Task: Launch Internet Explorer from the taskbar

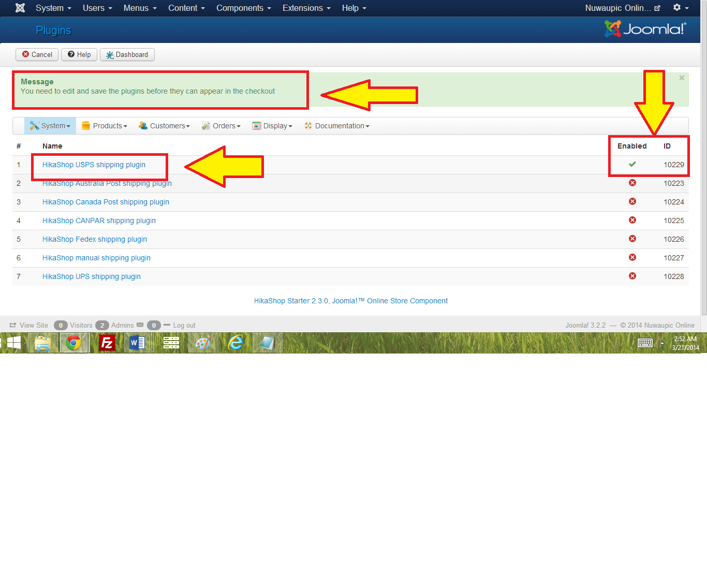Action: (x=235, y=343)
